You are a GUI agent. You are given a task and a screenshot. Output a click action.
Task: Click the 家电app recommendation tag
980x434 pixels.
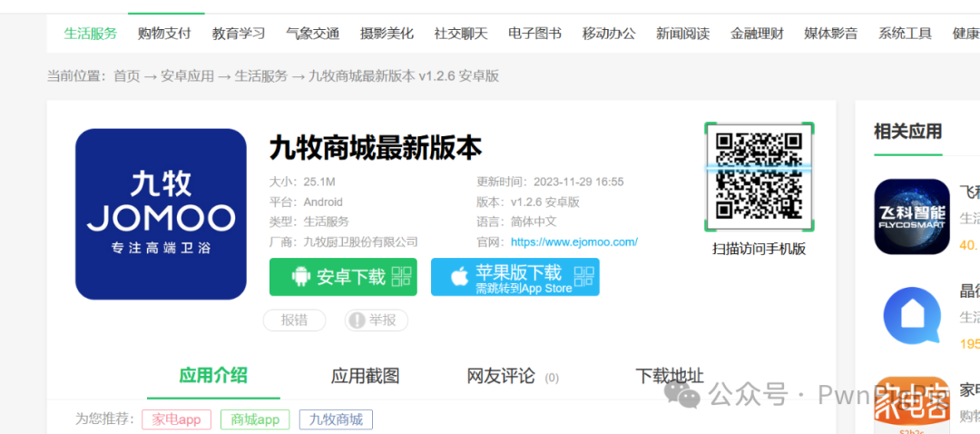[x=177, y=419]
